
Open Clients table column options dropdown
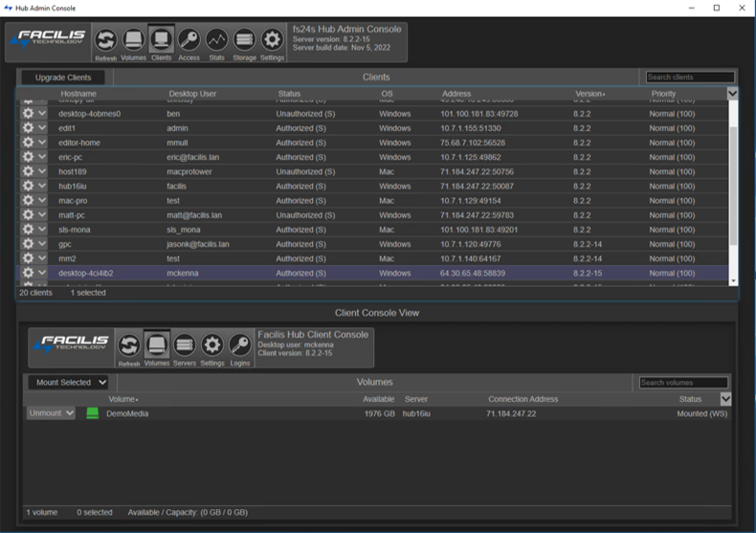732,93
